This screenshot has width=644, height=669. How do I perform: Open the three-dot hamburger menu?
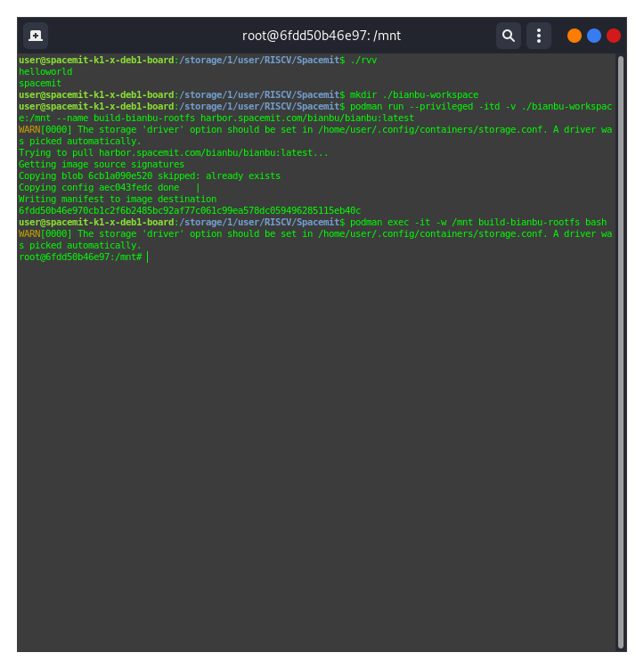pyautogui.click(x=539, y=36)
